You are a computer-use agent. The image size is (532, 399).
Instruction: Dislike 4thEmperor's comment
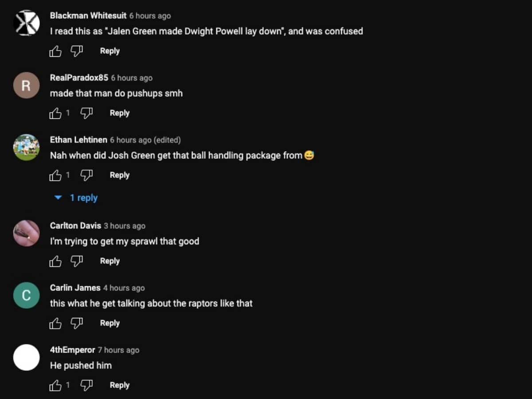pyautogui.click(x=86, y=386)
